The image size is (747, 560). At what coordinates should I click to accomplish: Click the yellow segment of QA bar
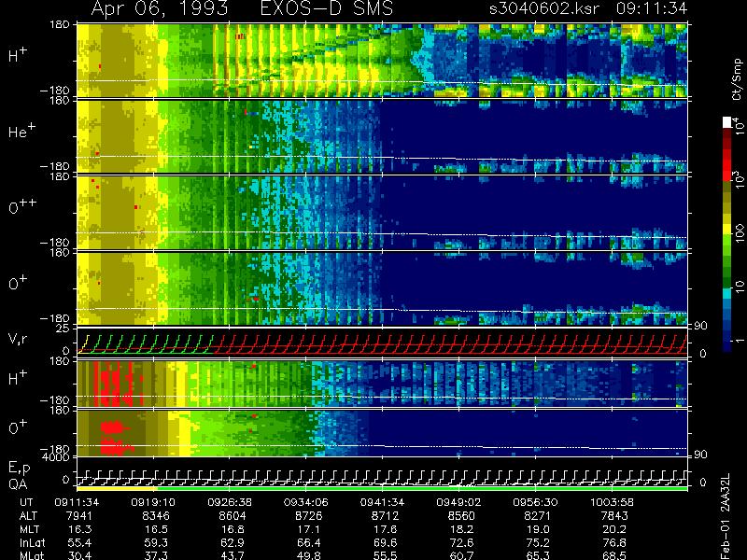(x=117, y=488)
